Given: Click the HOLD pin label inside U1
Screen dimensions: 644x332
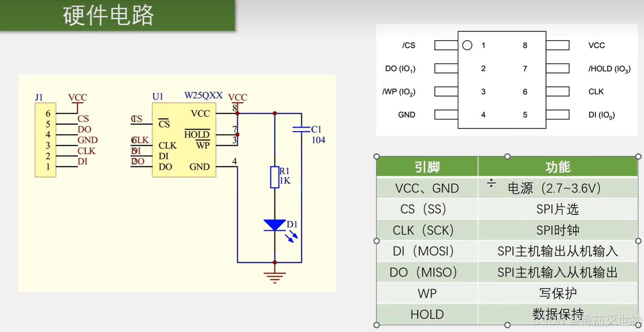Looking at the screenshot, I should [x=197, y=135].
